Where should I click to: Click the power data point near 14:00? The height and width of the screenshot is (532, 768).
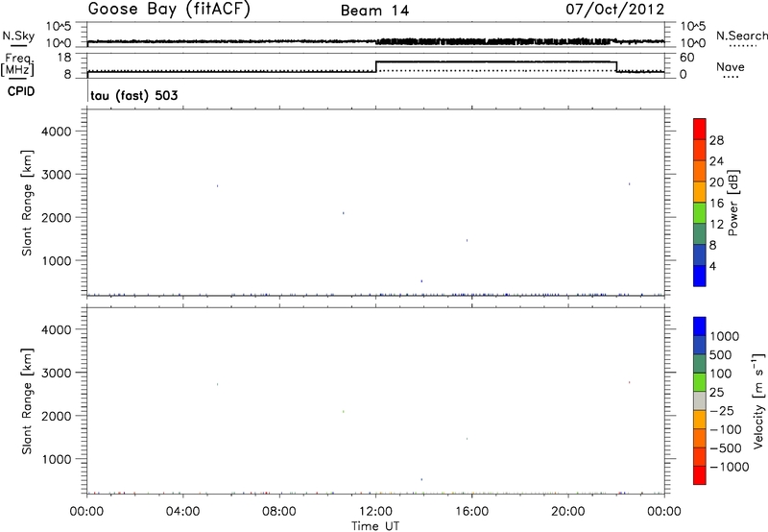[x=421, y=281]
